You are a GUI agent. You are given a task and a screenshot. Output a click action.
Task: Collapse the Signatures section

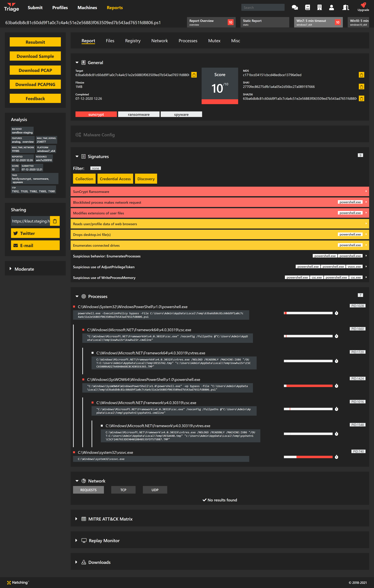coord(77,156)
